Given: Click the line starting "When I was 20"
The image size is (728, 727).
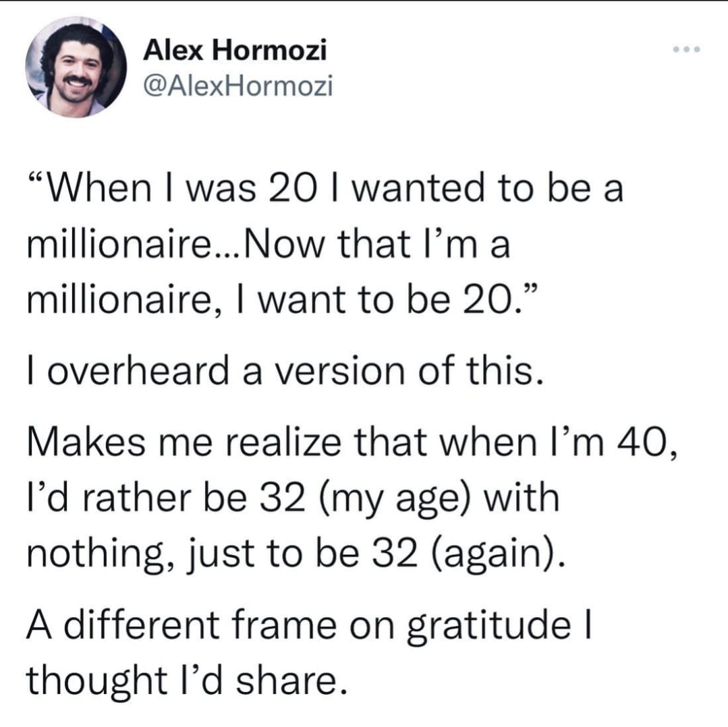Looking at the screenshot, I should 325,188.
